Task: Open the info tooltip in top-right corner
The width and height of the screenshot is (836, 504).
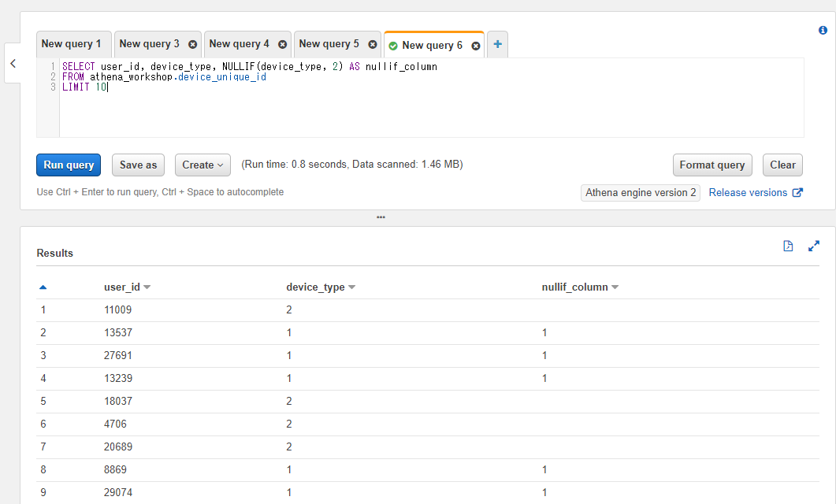Action: point(823,30)
